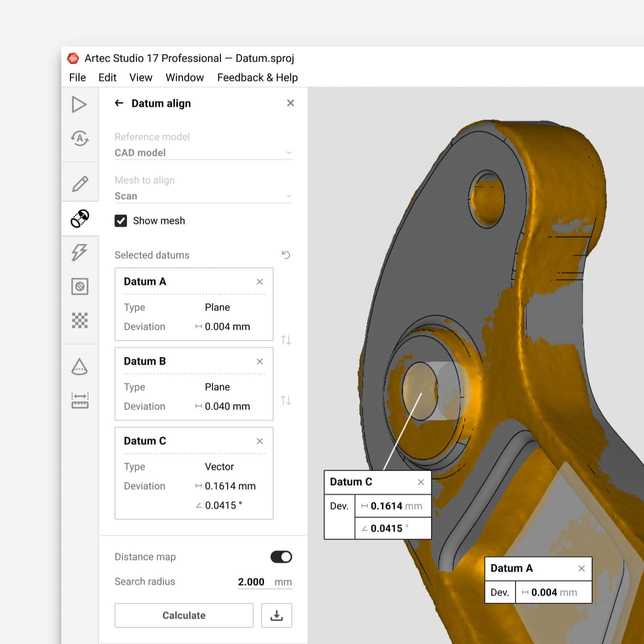
Task: Open the View menu
Action: click(140, 78)
